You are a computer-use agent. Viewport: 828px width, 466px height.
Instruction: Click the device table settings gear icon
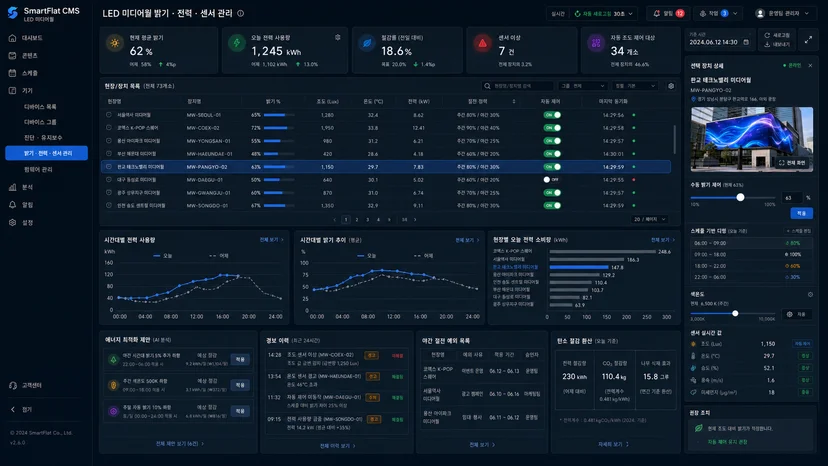(671, 86)
